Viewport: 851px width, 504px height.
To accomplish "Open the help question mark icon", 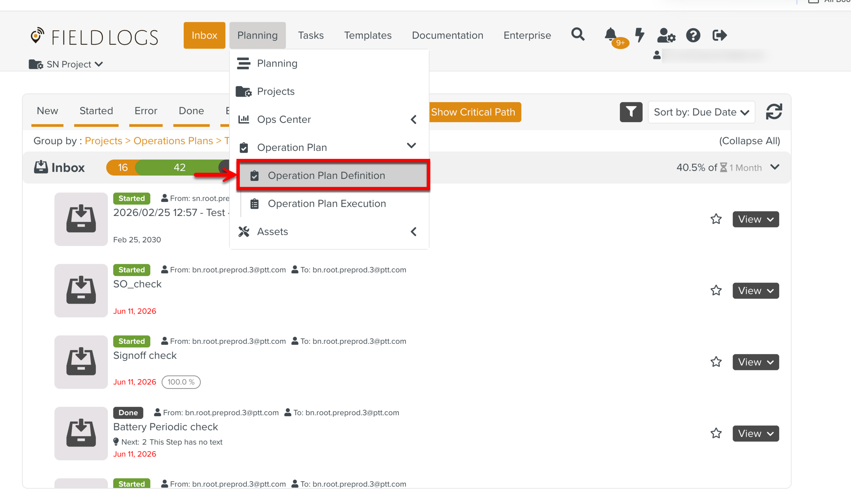I will pyautogui.click(x=693, y=35).
